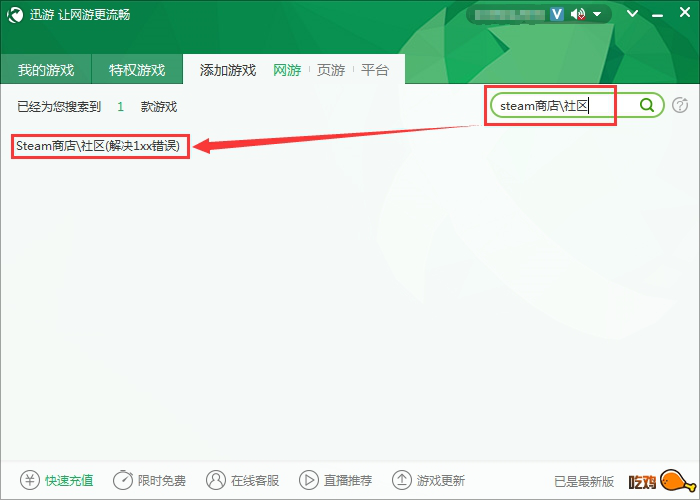Viewport: 700px width, 500px height.
Task: Expand the dropdown arrow beside speaker
Action: click(597, 14)
